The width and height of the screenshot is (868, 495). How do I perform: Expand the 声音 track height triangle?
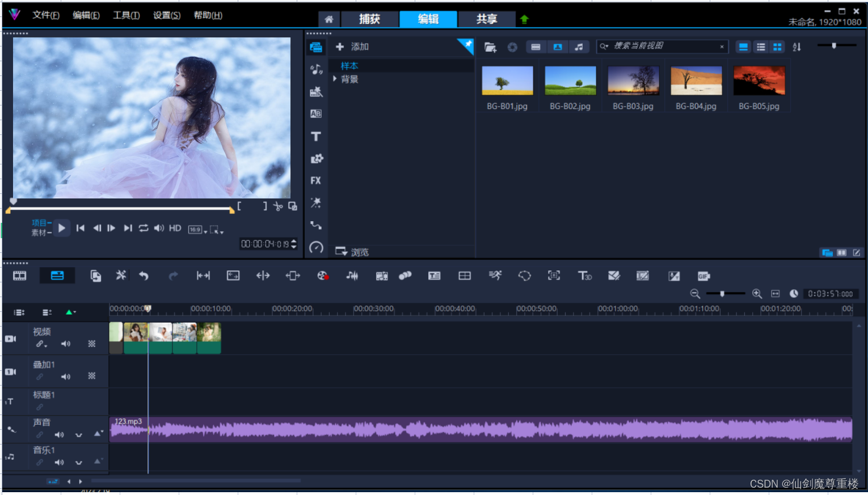[x=98, y=434]
